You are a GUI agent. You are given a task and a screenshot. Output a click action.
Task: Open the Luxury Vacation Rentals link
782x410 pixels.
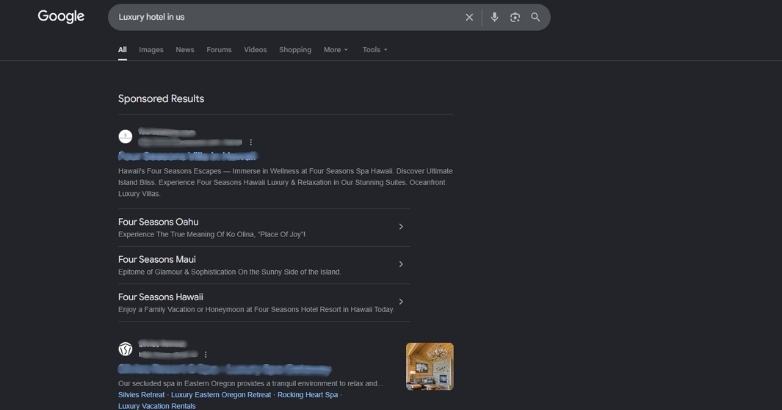157,406
